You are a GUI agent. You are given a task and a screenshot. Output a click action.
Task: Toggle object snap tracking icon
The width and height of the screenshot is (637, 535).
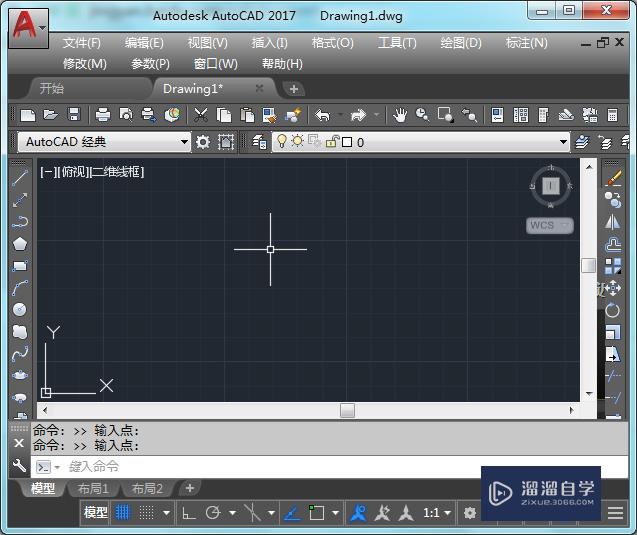tap(292, 513)
